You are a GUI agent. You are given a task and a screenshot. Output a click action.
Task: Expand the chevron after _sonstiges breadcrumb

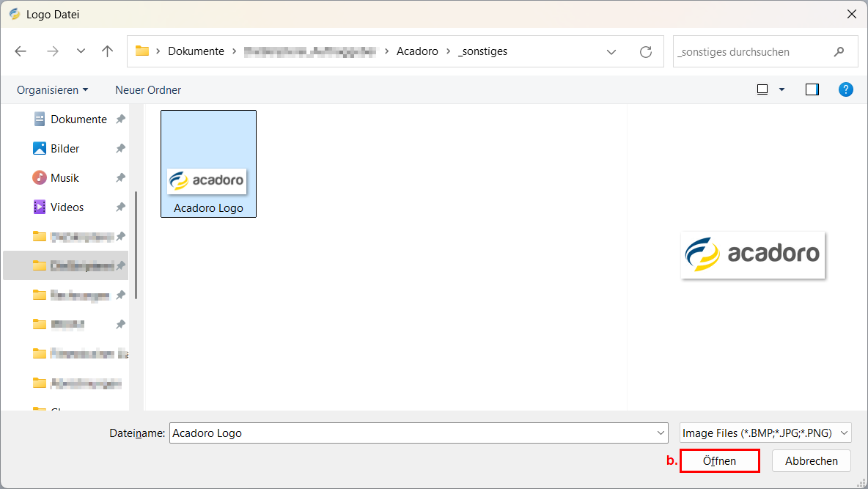[x=611, y=51]
